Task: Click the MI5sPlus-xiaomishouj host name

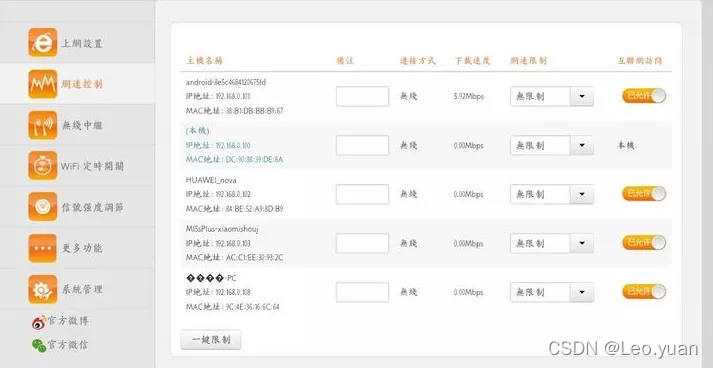Action: (222, 229)
